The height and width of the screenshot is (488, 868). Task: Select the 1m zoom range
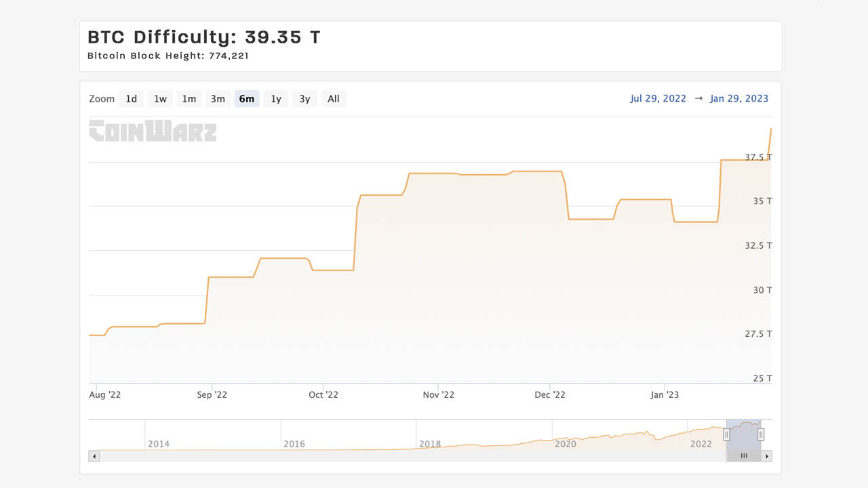coord(189,99)
